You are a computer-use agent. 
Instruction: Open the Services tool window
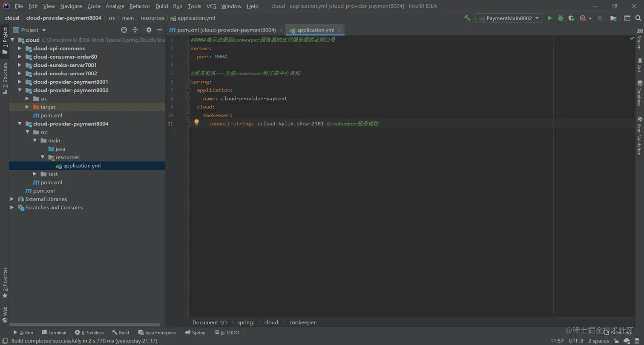pos(89,333)
